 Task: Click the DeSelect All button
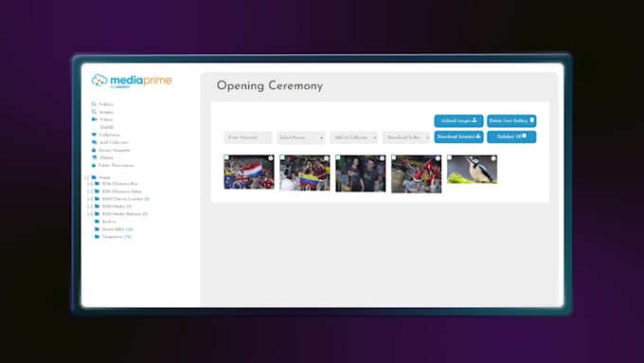point(511,136)
